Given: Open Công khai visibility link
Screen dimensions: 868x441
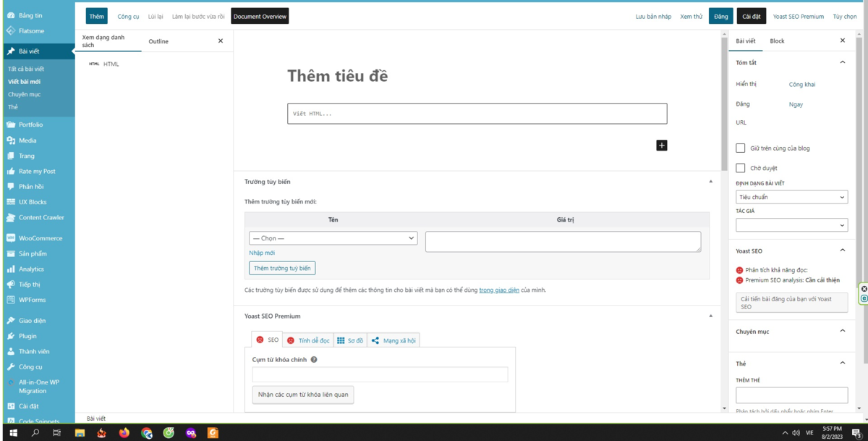Looking at the screenshot, I should pyautogui.click(x=802, y=85).
